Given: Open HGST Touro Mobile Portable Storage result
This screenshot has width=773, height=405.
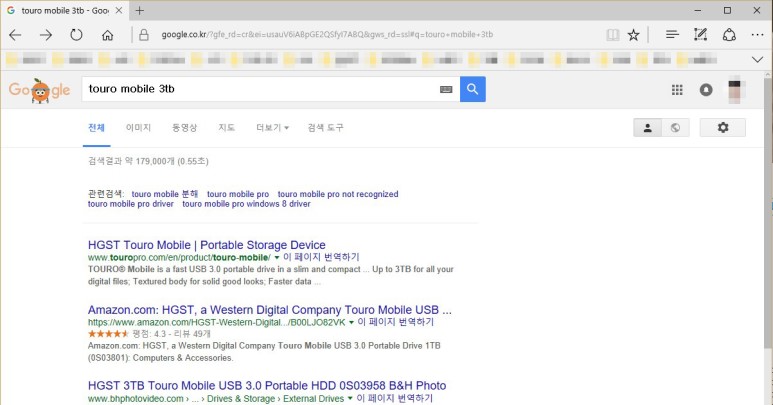Looking at the screenshot, I should pos(207,245).
